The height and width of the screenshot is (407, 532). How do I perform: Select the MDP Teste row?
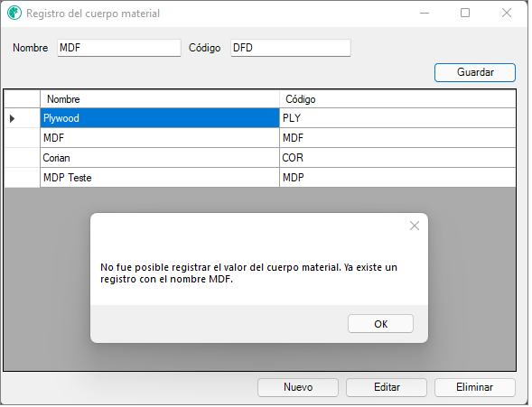(x=261, y=179)
